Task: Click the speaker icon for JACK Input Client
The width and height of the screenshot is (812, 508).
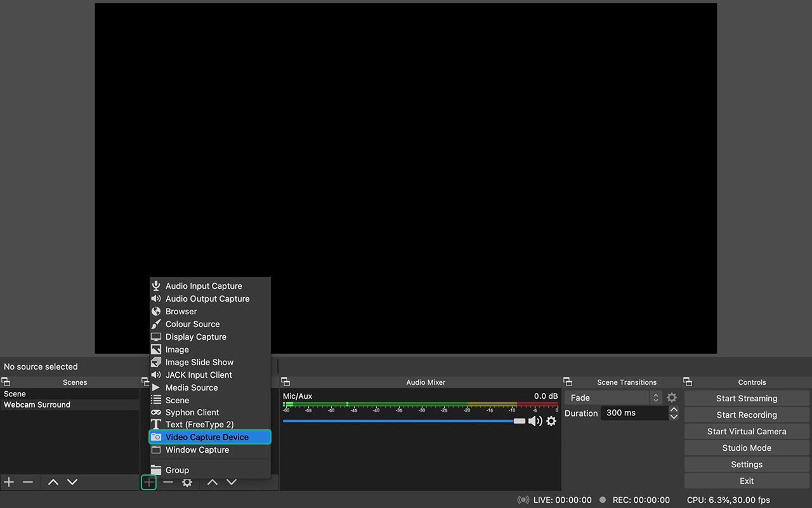Action: (x=156, y=375)
